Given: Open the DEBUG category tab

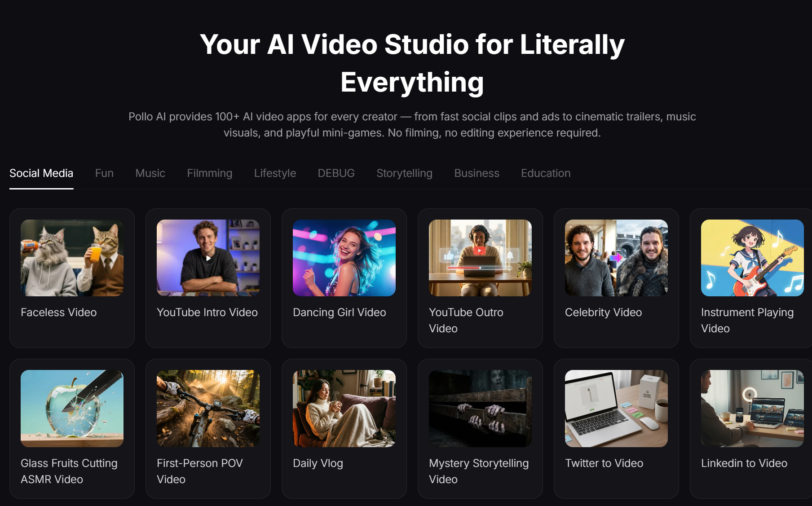Looking at the screenshot, I should 336,173.
